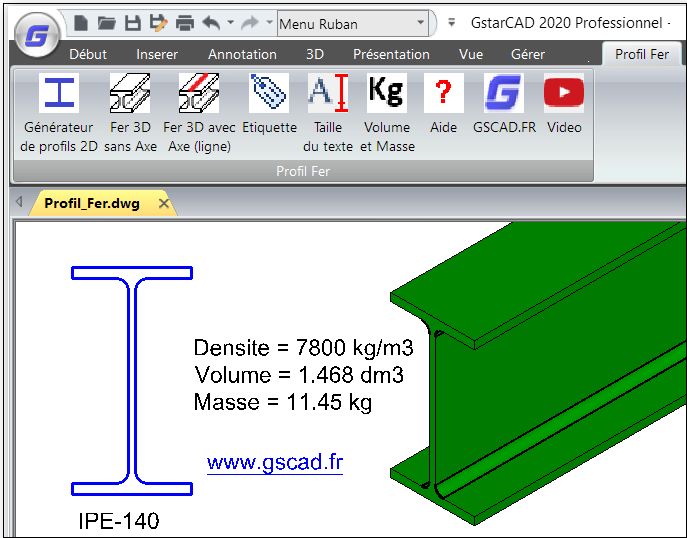Open Aide question mark help
This screenshot has width=687, height=538.
(443, 104)
